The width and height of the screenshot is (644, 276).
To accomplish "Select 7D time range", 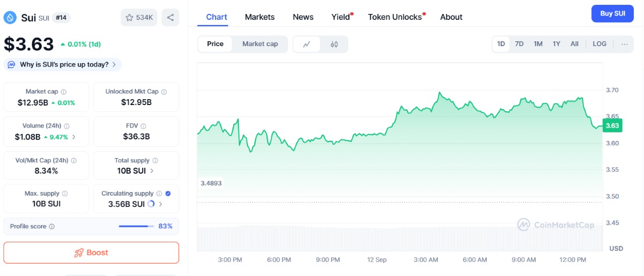I will [x=519, y=44].
